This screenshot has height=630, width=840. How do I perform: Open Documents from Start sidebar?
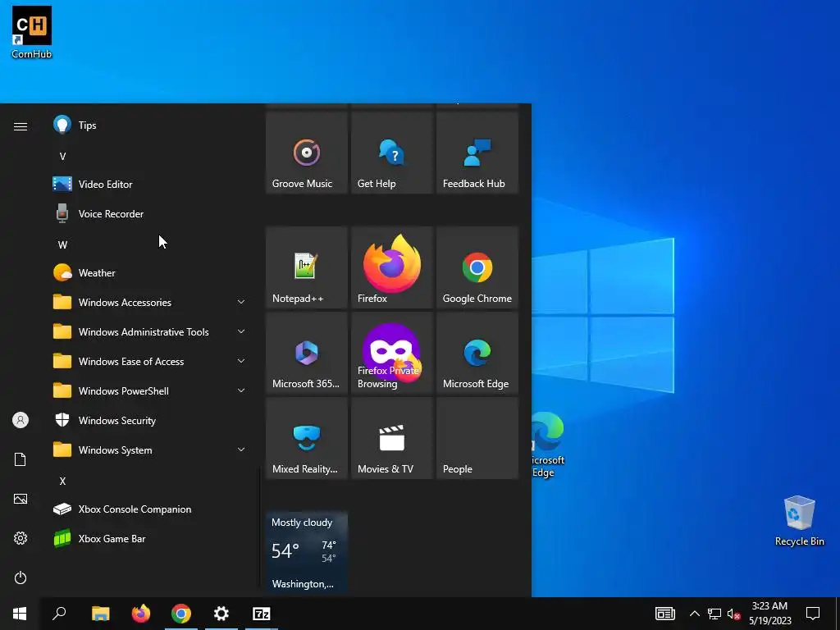click(x=21, y=459)
